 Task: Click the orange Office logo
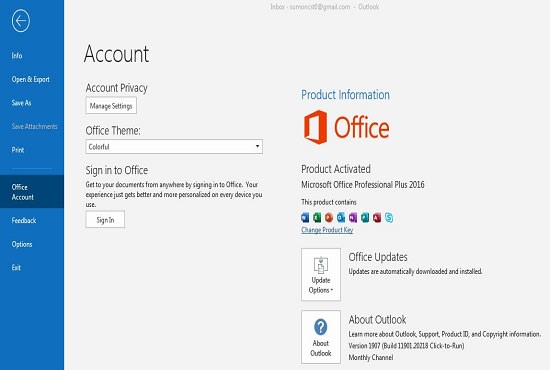pyautogui.click(x=346, y=127)
